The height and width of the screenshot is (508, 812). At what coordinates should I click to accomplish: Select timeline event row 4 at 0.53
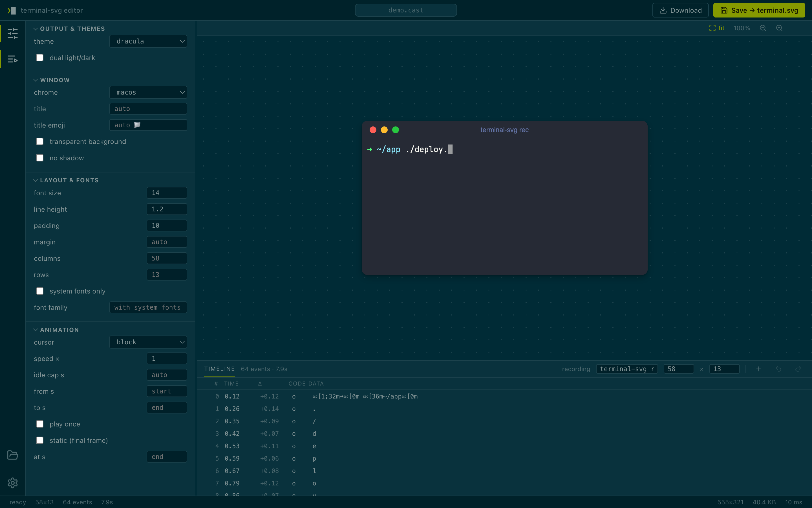pos(504,446)
